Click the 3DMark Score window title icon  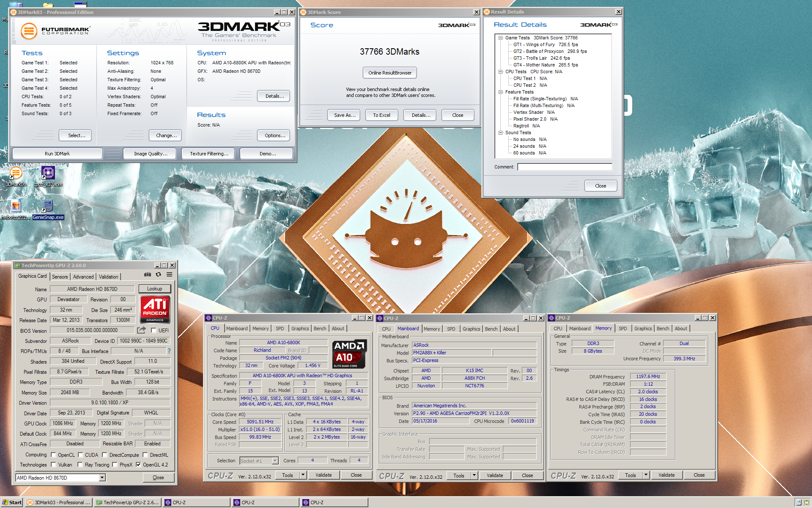click(x=303, y=12)
